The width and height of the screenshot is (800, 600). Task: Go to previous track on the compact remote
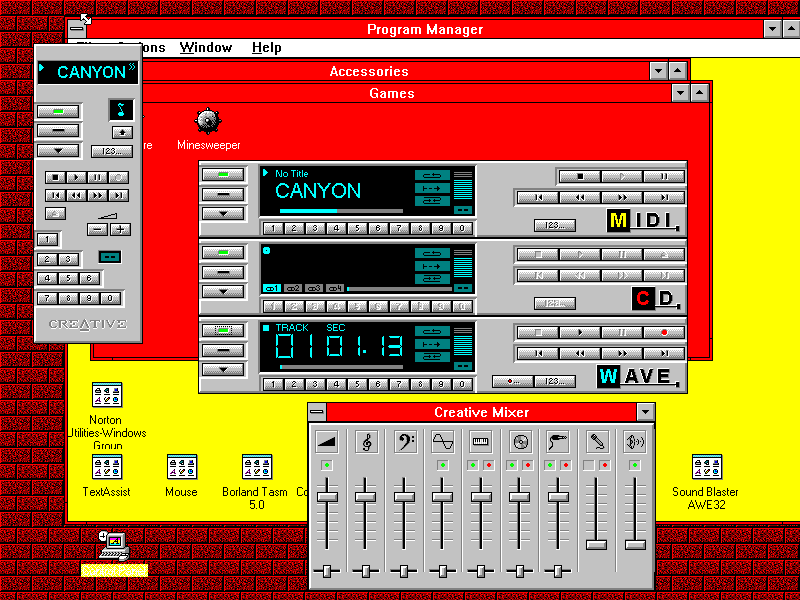pyautogui.click(x=55, y=195)
